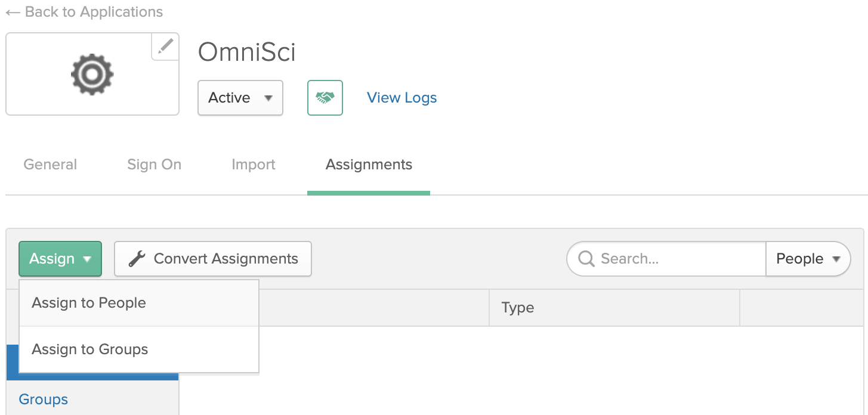Open View Logs link

pyautogui.click(x=401, y=98)
